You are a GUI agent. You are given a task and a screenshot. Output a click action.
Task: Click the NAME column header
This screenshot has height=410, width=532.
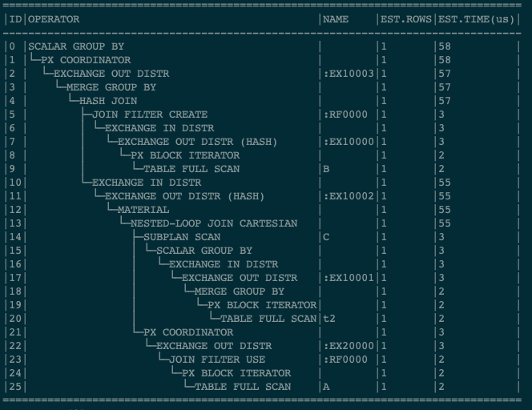point(335,19)
